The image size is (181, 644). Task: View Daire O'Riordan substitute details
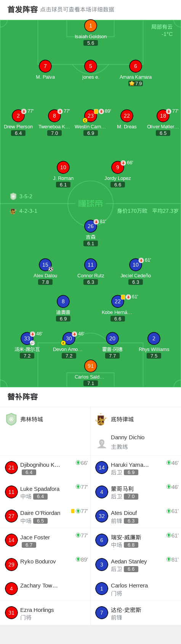pyautogui.click(x=45, y=516)
